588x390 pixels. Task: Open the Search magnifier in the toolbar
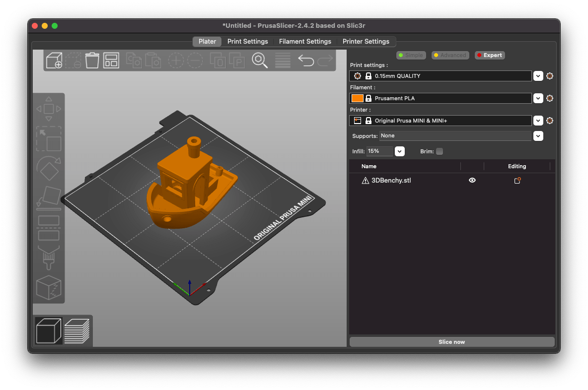coord(259,60)
